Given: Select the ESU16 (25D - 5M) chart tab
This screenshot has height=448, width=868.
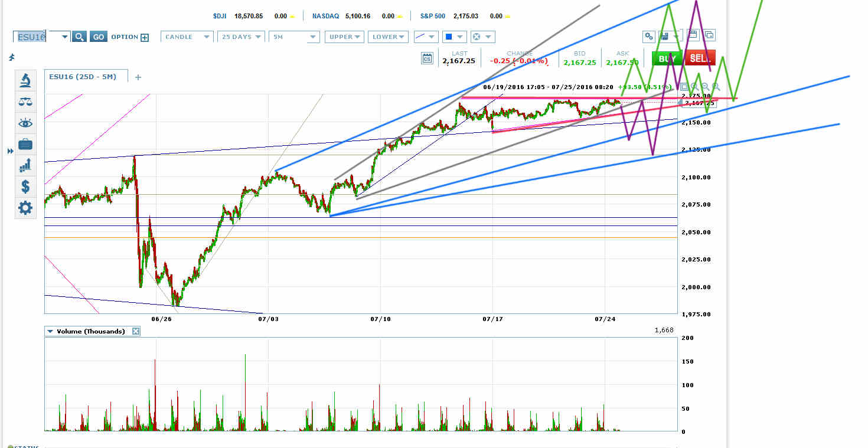Looking at the screenshot, I should point(87,77).
